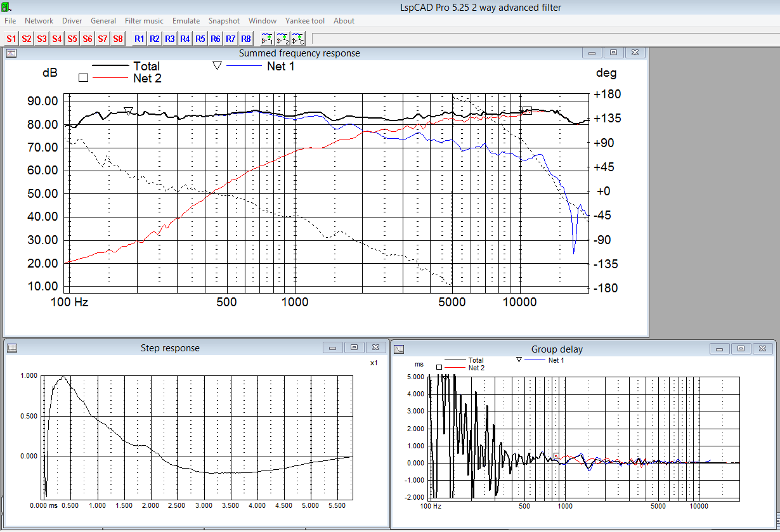Click the square marker on the frequency response curve
The image size is (780, 532).
click(x=528, y=110)
